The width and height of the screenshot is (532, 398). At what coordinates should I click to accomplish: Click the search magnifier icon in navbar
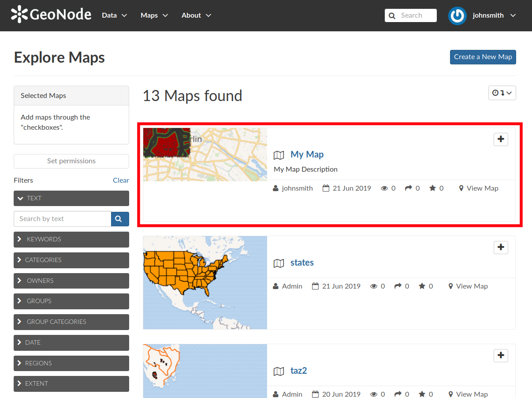point(392,15)
